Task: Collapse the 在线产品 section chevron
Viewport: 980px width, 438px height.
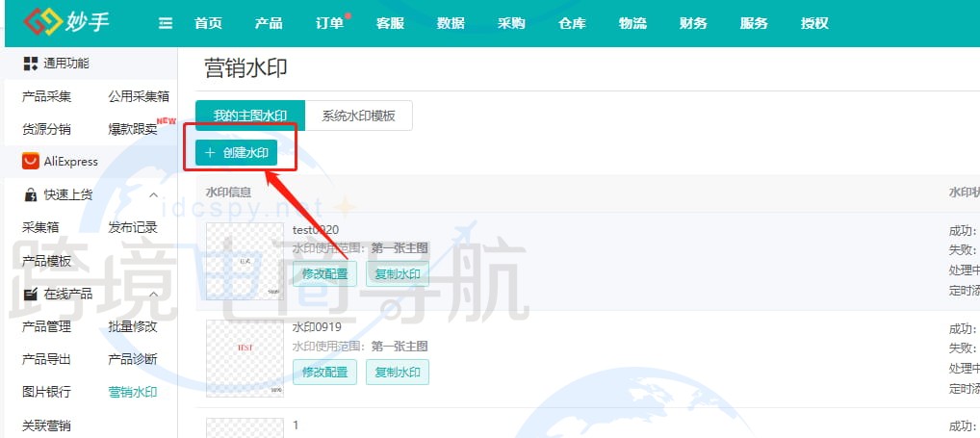Action: click(x=153, y=294)
